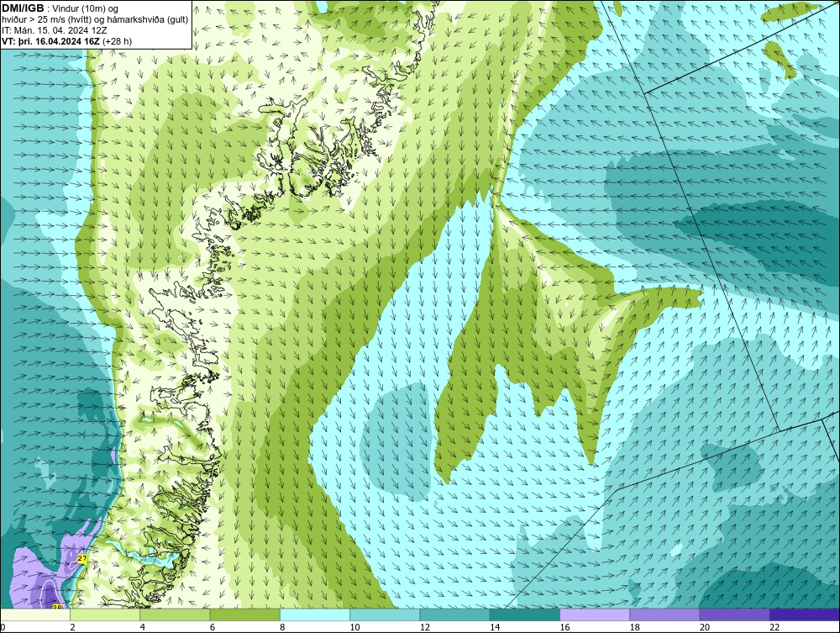Screen dimensions: 840x633
Task: Click the legend scale number '14'
Action: tap(494, 627)
